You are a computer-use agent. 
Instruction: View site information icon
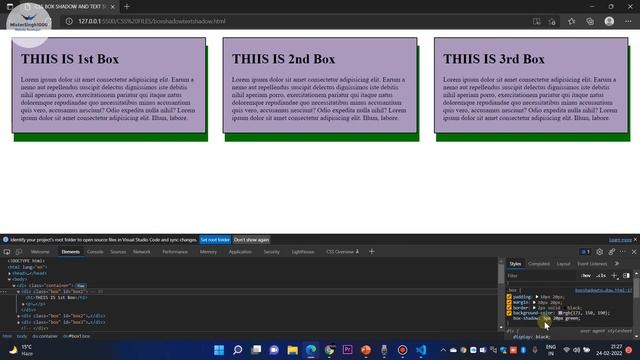pos(69,21)
